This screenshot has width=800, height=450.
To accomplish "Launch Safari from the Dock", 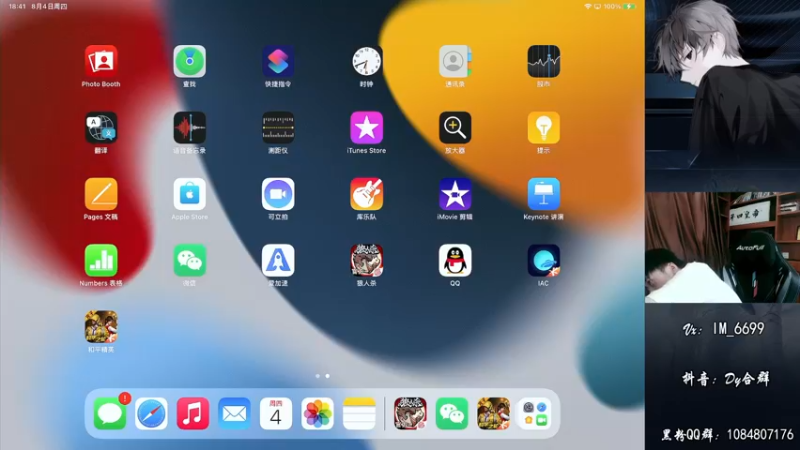I will [152, 413].
